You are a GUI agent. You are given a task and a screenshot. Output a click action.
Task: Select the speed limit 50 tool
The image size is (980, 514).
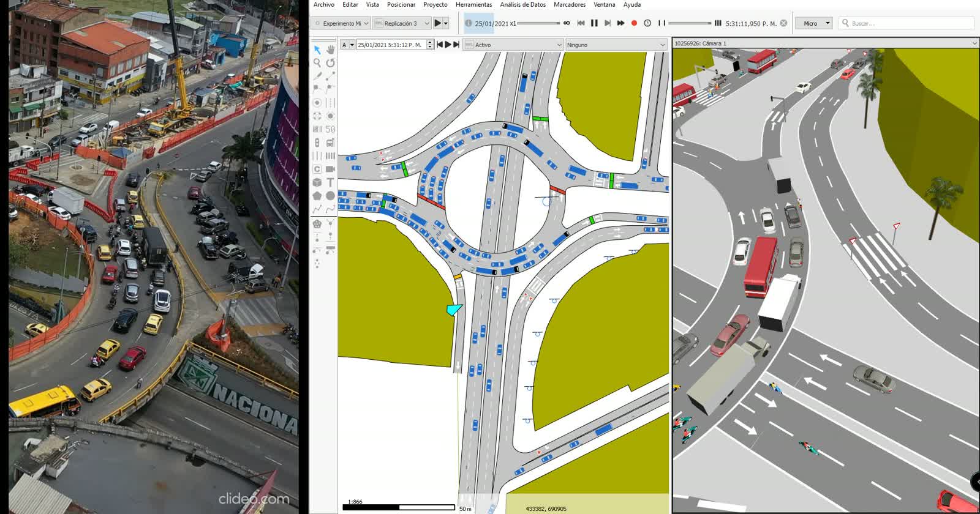click(x=330, y=129)
